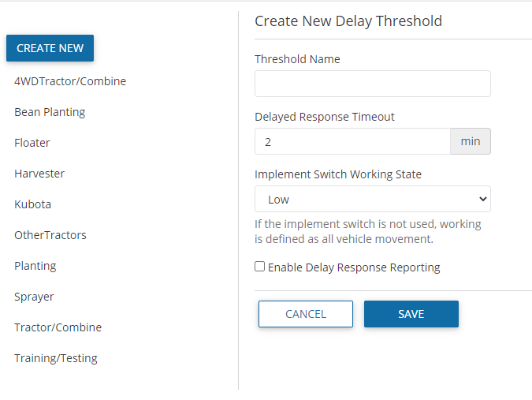
Task: Open the Planting threshold
Action: point(35,266)
